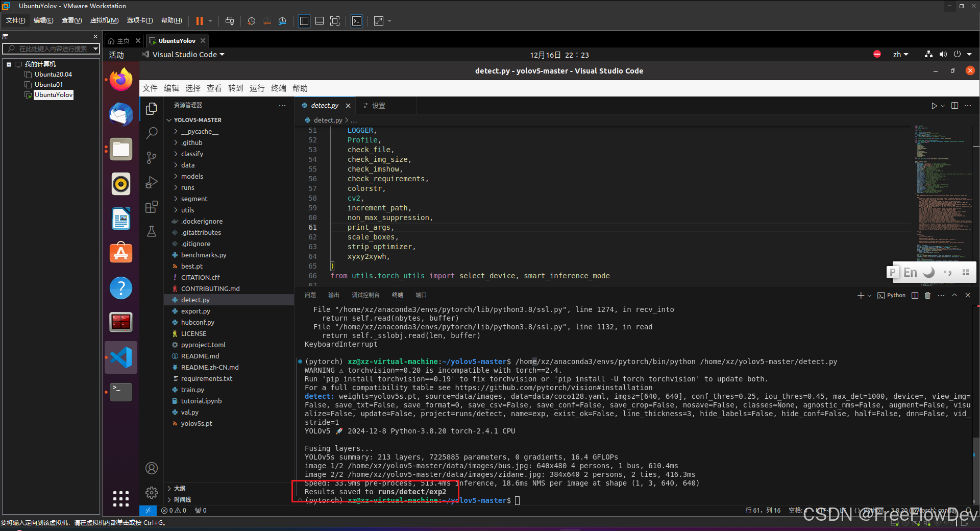Toggle the VMware library panel visibility

[304, 21]
